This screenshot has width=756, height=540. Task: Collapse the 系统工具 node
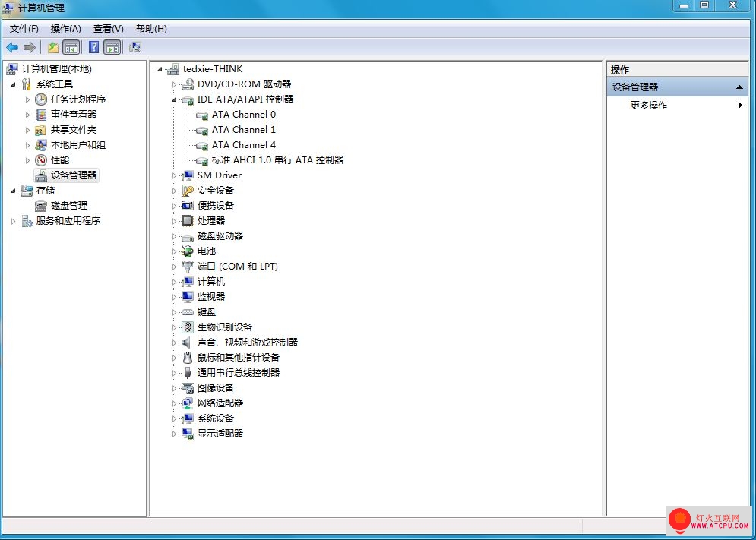pyautogui.click(x=14, y=85)
